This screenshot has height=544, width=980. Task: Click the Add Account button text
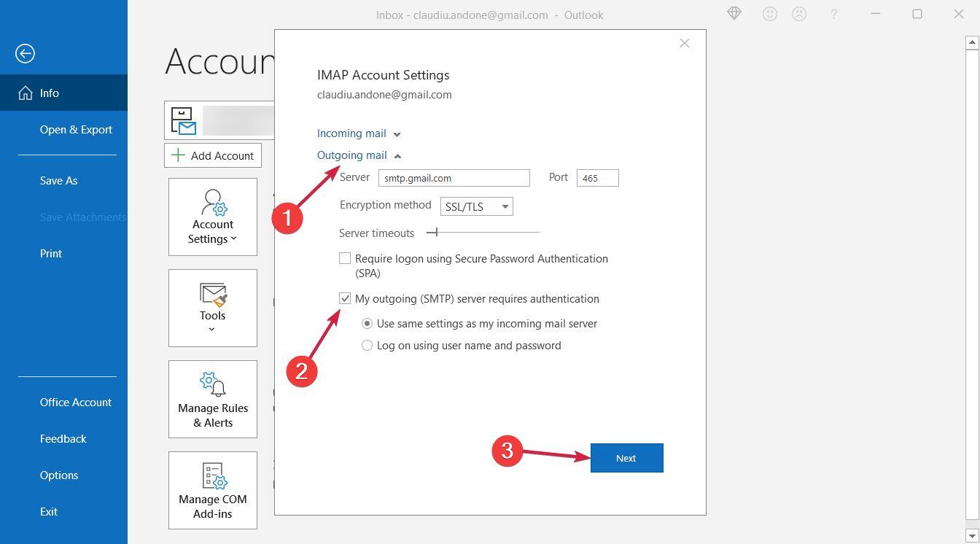point(222,155)
